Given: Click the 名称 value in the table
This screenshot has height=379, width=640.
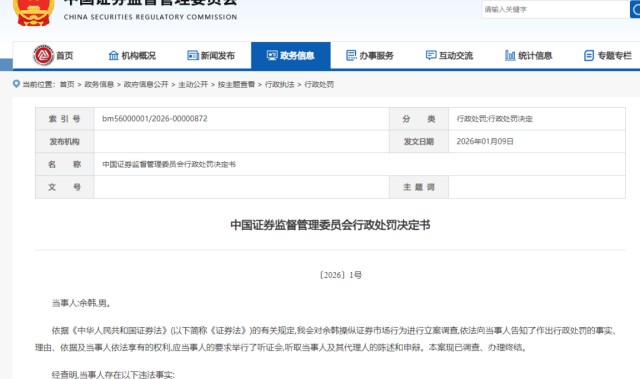Looking at the screenshot, I should coord(169,164).
